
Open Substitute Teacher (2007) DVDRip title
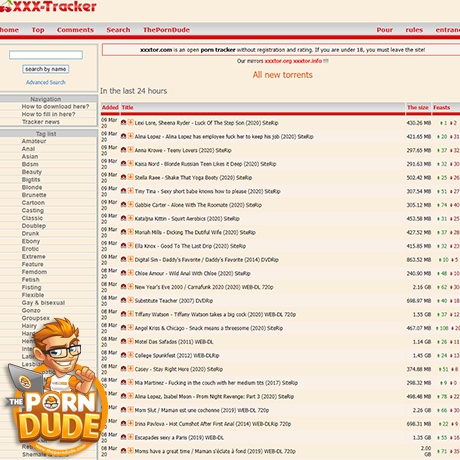coord(174,301)
